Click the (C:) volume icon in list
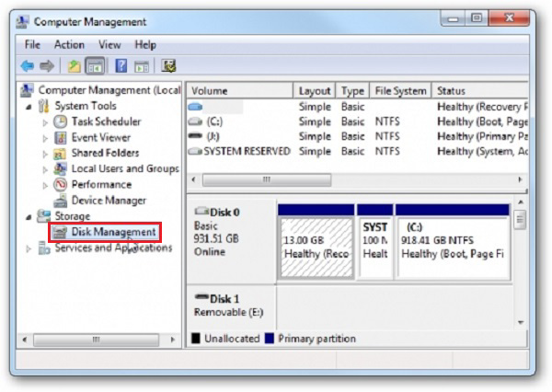552x392 pixels. [x=194, y=121]
